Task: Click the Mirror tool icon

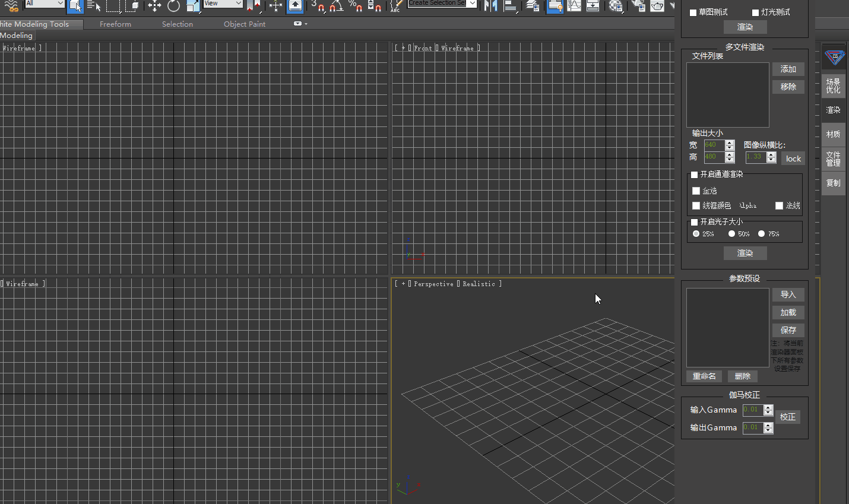Action: pyautogui.click(x=491, y=6)
